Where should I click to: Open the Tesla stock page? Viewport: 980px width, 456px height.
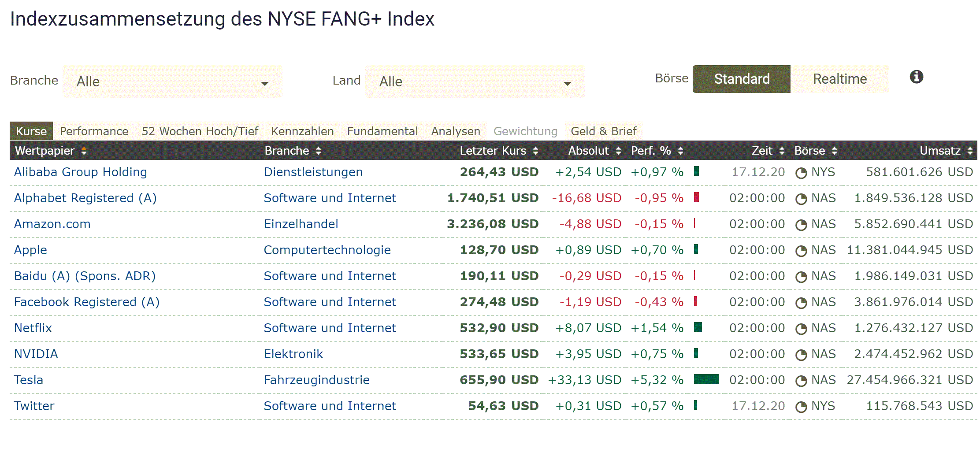point(28,380)
